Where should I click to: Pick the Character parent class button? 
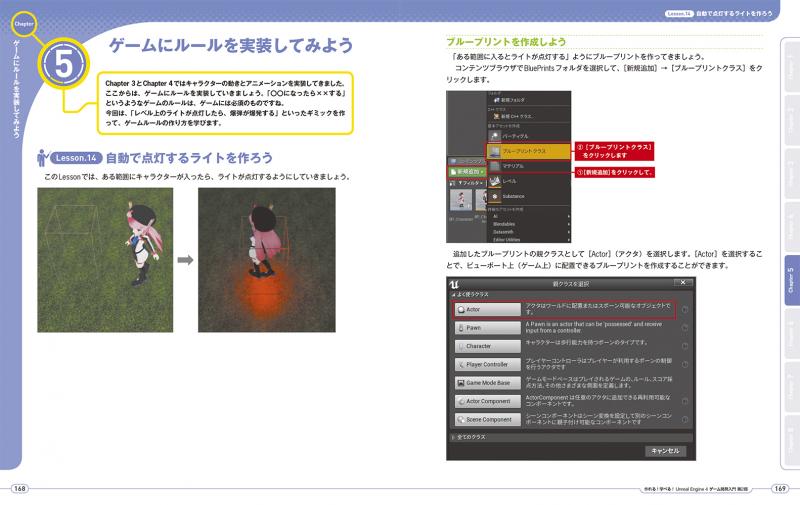pos(487,346)
